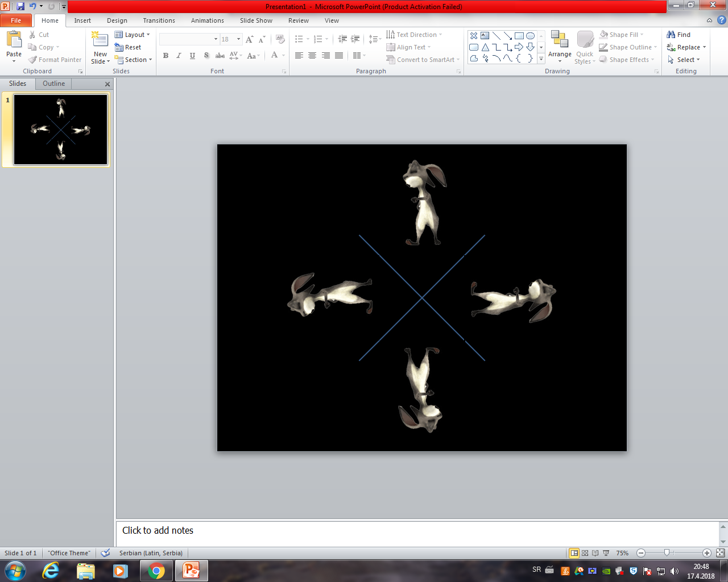The image size is (728, 582).
Task: Switch to the Outline pane tab
Action: coord(53,84)
